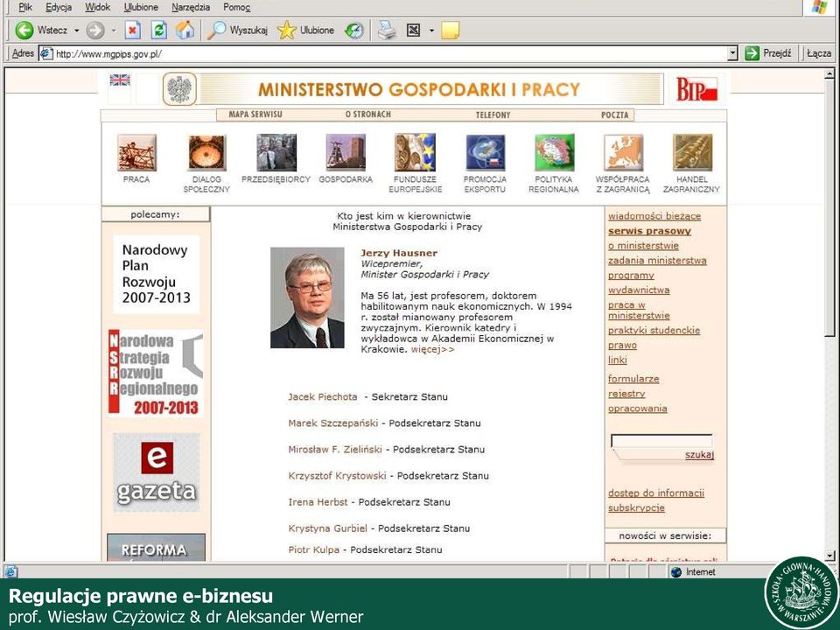Click Jerzy Hausner's portrait photo
The image size is (840, 630).
(x=307, y=297)
